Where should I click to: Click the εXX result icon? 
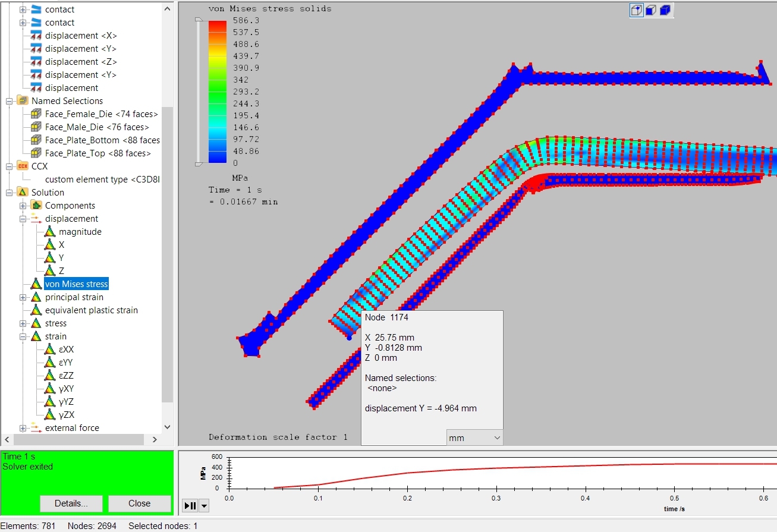(50, 350)
